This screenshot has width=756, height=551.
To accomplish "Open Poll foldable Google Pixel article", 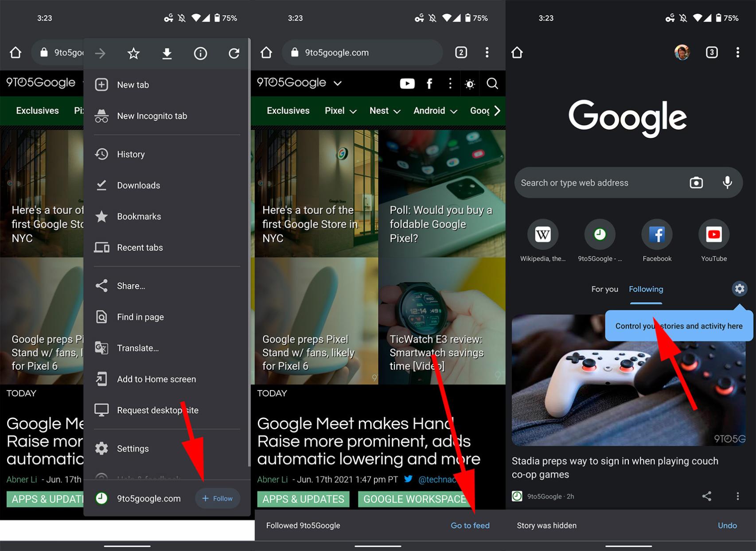I will pyautogui.click(x=442, y=194).
